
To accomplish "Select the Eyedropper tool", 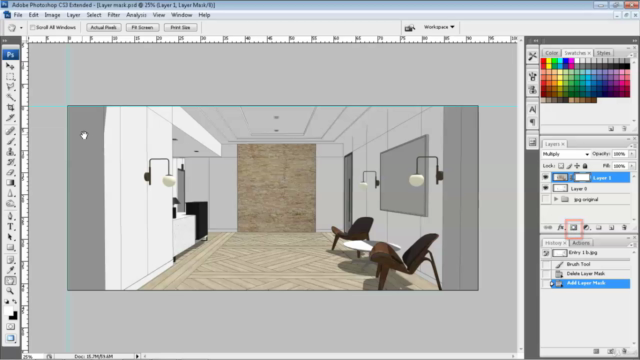I will pos(10,270).
